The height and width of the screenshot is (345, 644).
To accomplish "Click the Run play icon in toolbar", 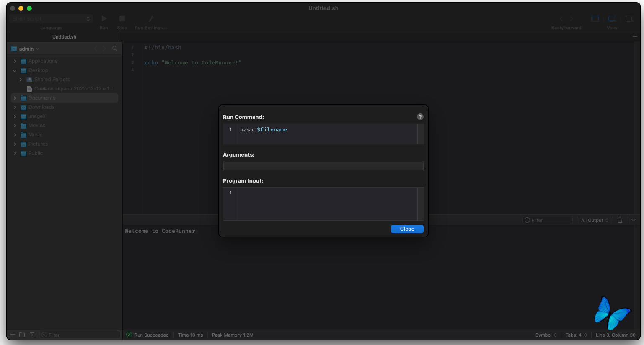I will (x=104, y=18).
